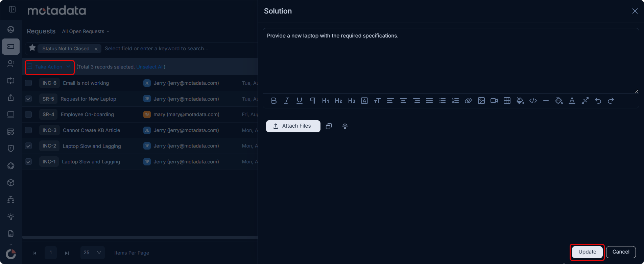
Task: Check the INC-6 Email is not working checkbox
Action: [x=28, y=83]
